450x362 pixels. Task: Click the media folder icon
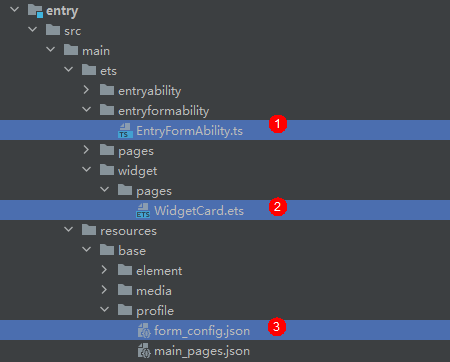point(125,290)
